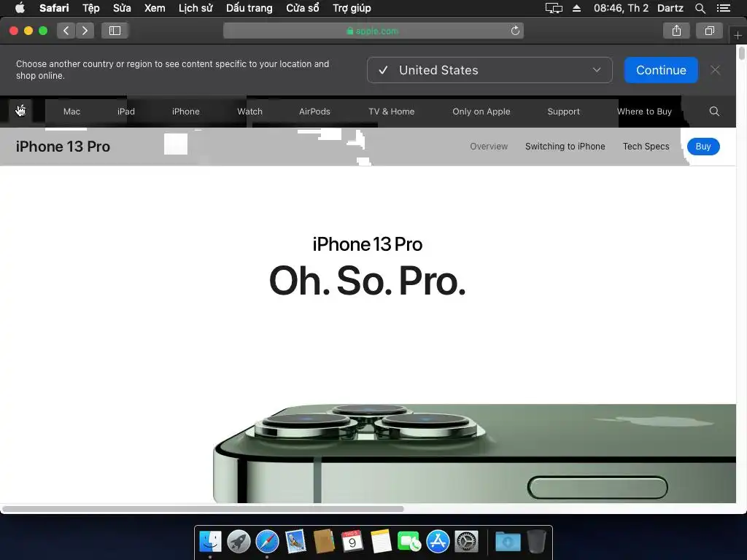This screenshot has height=560, width=747.
Task: Open Support navigation link
Action: (x=564, y=112)
